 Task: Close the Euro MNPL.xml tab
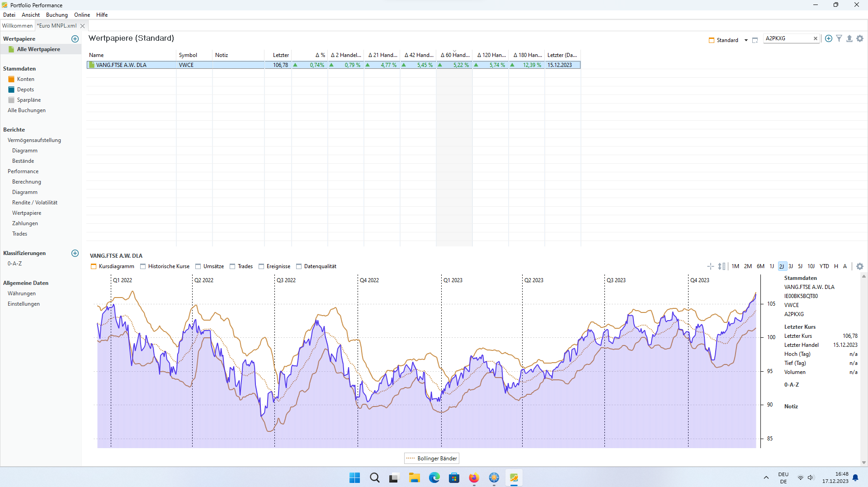(83, 26)
